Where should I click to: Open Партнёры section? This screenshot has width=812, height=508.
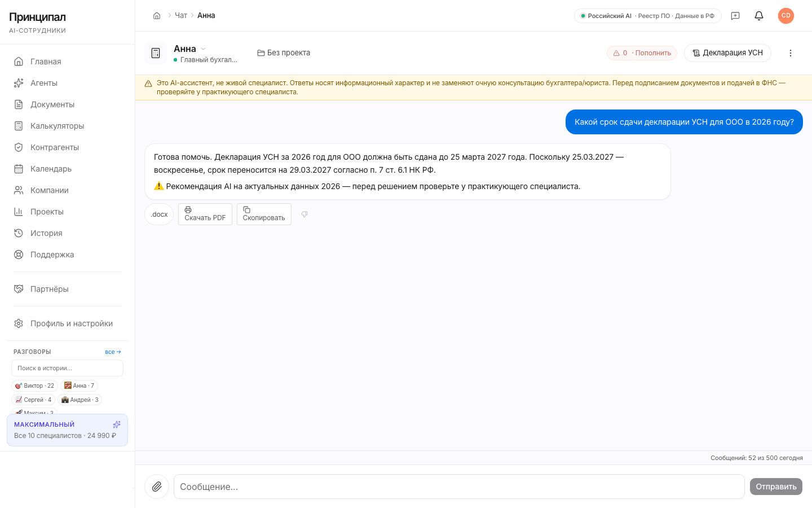click(68, 289)
